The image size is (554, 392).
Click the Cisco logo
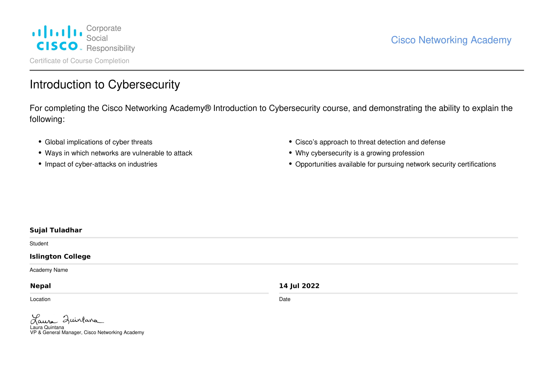(57, 38)
